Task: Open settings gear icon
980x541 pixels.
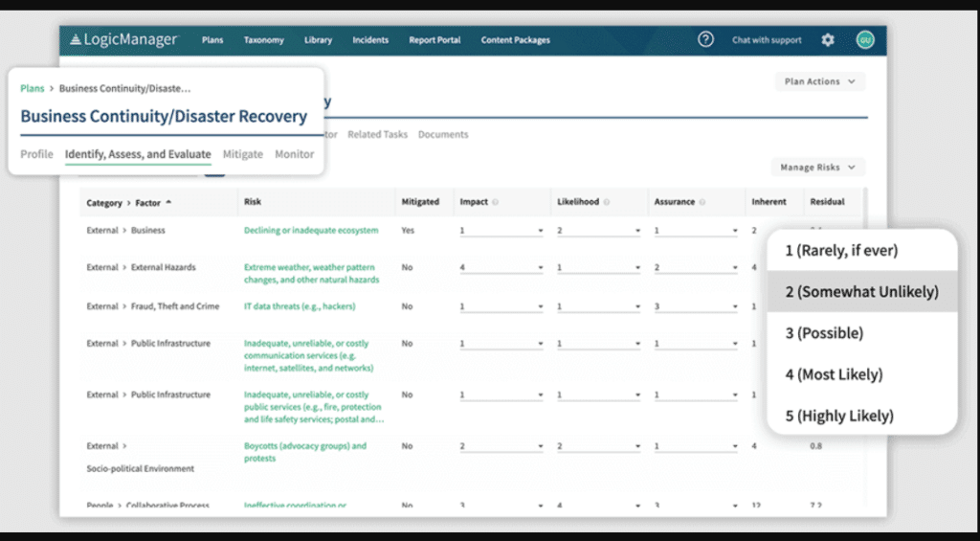Action: click(828, 40)
